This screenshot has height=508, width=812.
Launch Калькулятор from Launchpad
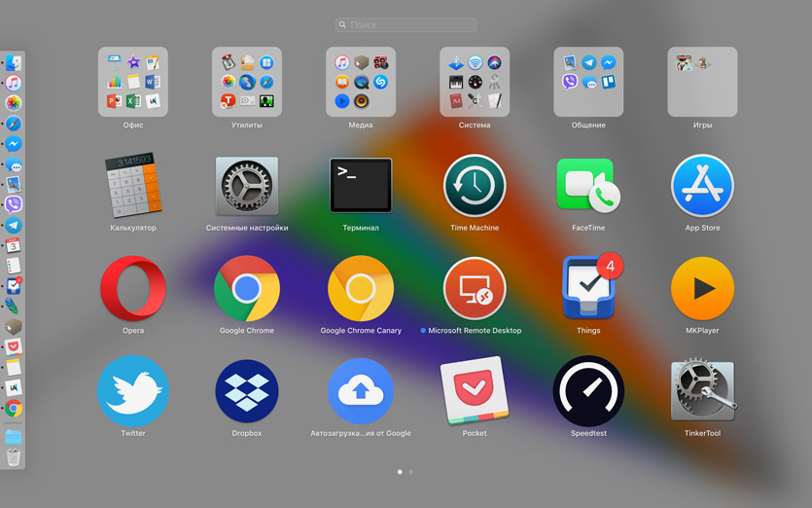click(x=133, y=185)
